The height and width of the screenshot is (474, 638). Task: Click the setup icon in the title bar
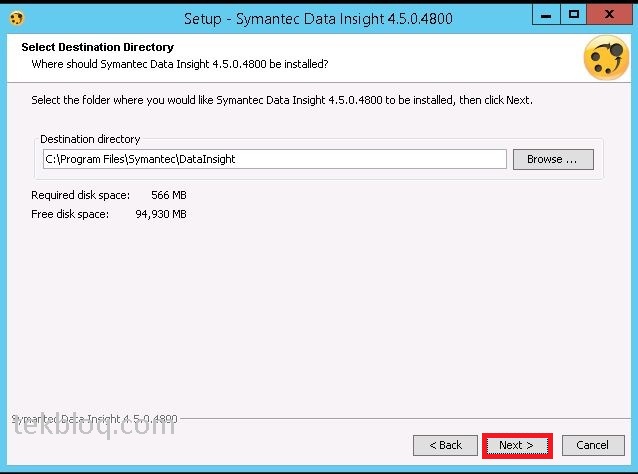[x=17, y=18]
